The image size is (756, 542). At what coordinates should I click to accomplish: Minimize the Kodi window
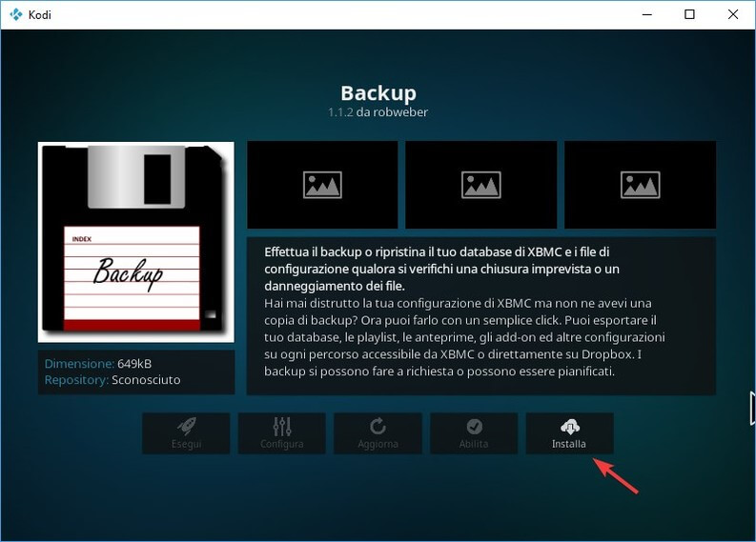click(647, 14)
